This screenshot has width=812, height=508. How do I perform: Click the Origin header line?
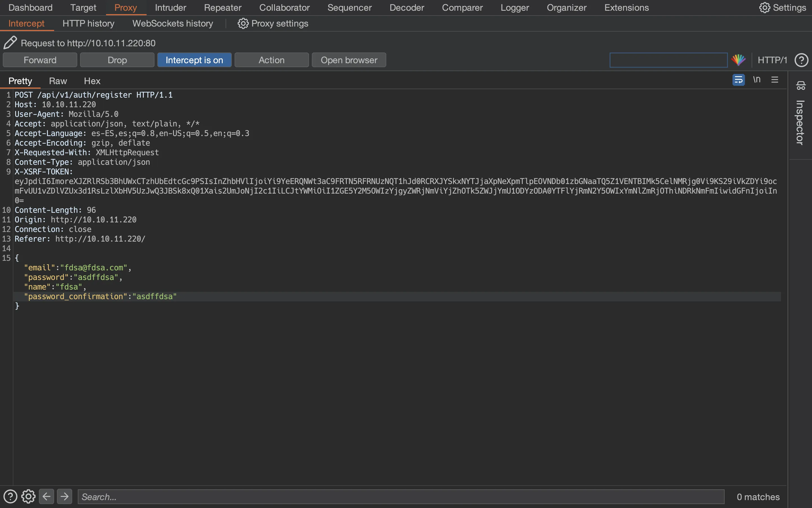(76, 220)
